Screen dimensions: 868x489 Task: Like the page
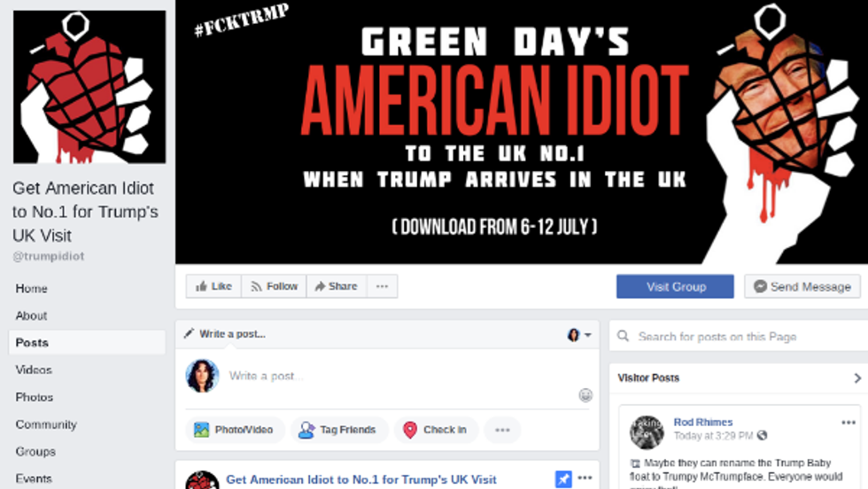(213, 286)
